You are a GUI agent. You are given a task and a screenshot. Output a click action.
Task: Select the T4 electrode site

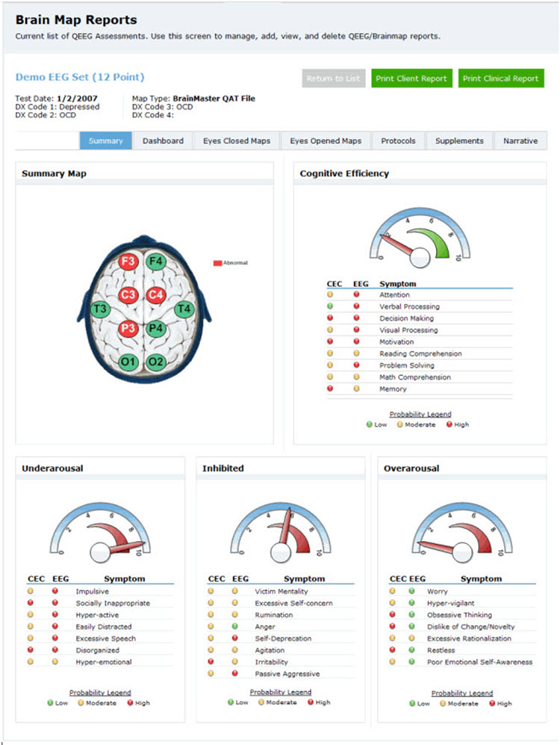click(184, 309)
